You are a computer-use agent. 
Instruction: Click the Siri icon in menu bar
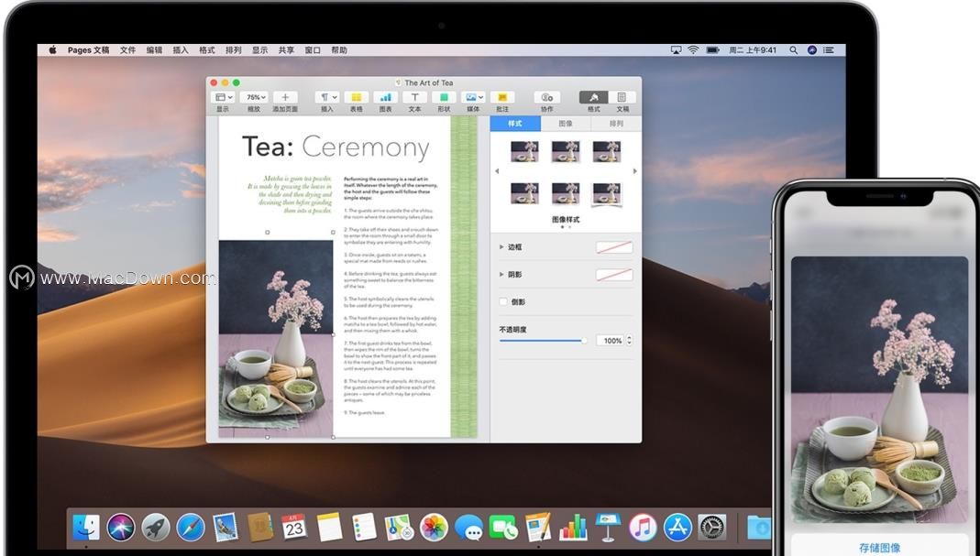point(812,50)
